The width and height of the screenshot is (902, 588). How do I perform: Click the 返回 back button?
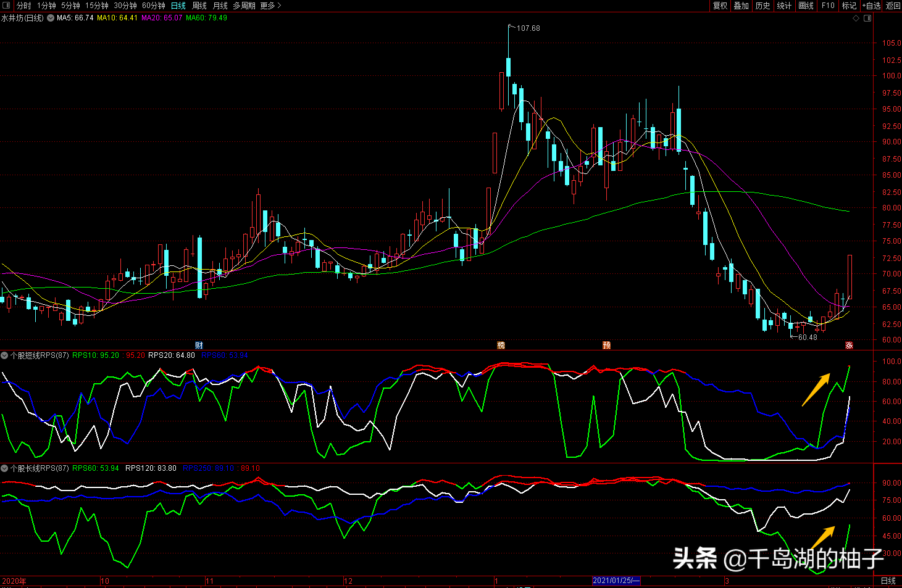(x=893, y=6)
